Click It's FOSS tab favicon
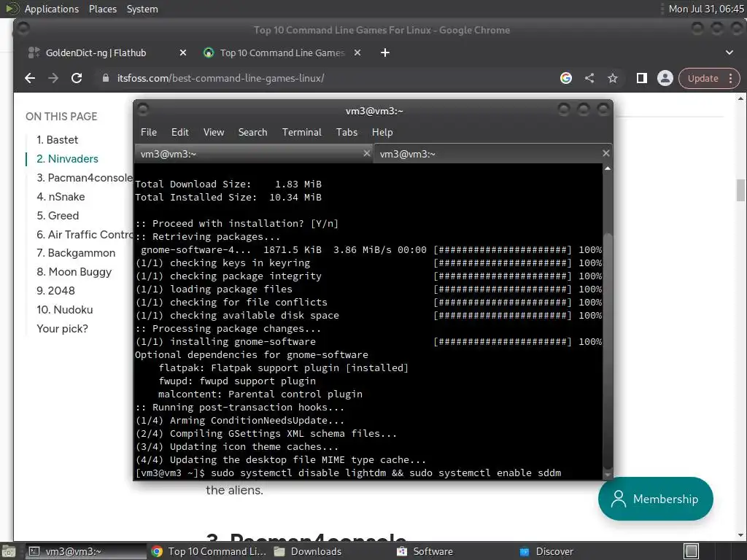747x560 pixels. coord(209,52)
